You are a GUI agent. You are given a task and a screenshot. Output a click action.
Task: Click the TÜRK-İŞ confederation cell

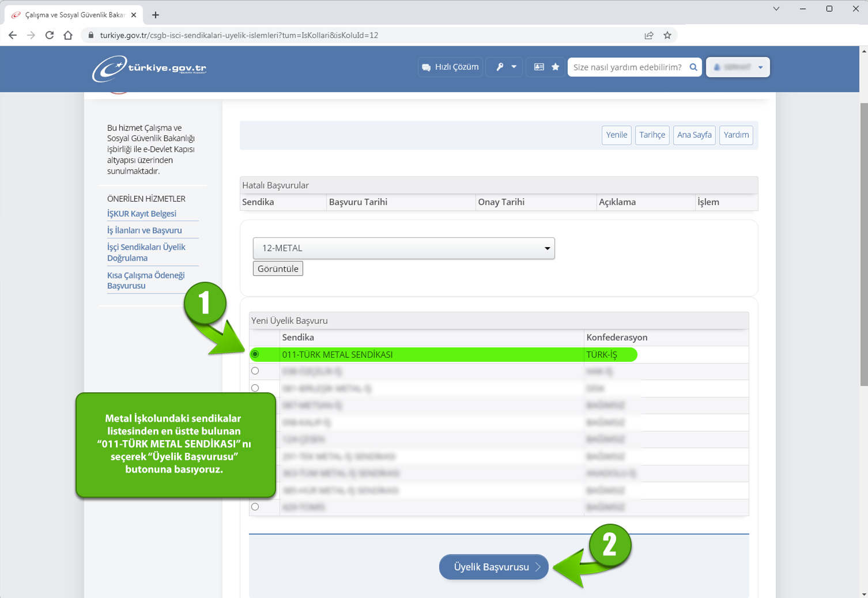(x=602, y=354)
